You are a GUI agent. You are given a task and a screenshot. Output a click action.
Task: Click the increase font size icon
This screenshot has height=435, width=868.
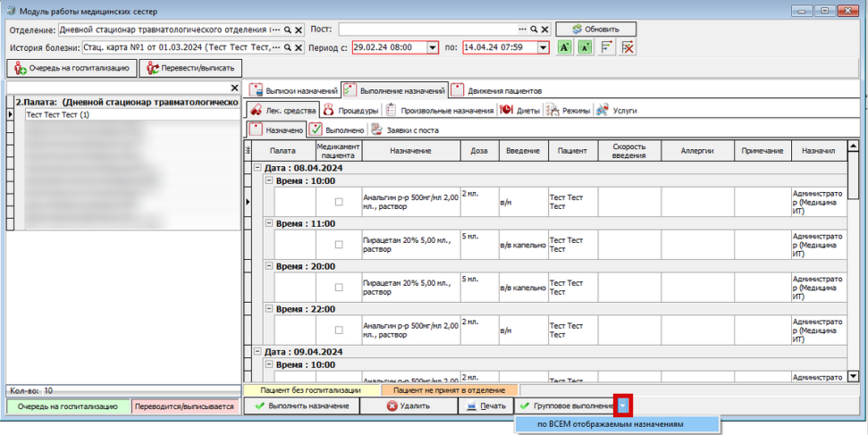tap(563, 47)
